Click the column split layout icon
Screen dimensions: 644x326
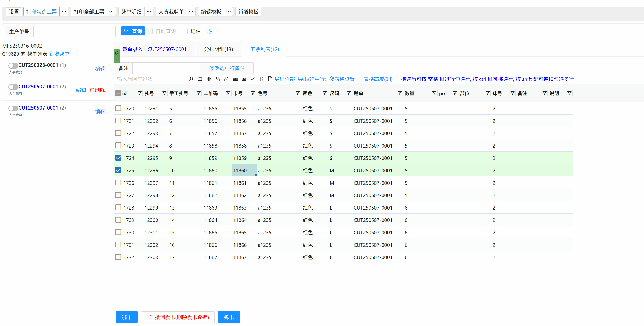209,79
